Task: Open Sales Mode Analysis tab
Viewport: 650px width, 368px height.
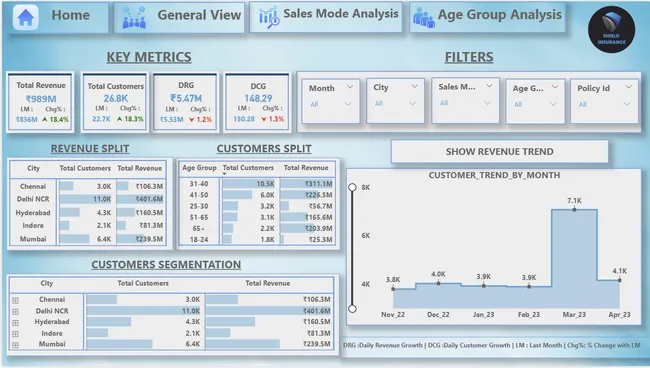Action: [x=326, y=17]
